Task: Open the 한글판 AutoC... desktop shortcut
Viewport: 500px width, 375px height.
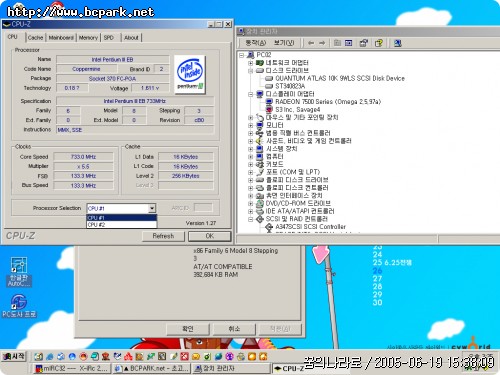Action: (19, 271)
